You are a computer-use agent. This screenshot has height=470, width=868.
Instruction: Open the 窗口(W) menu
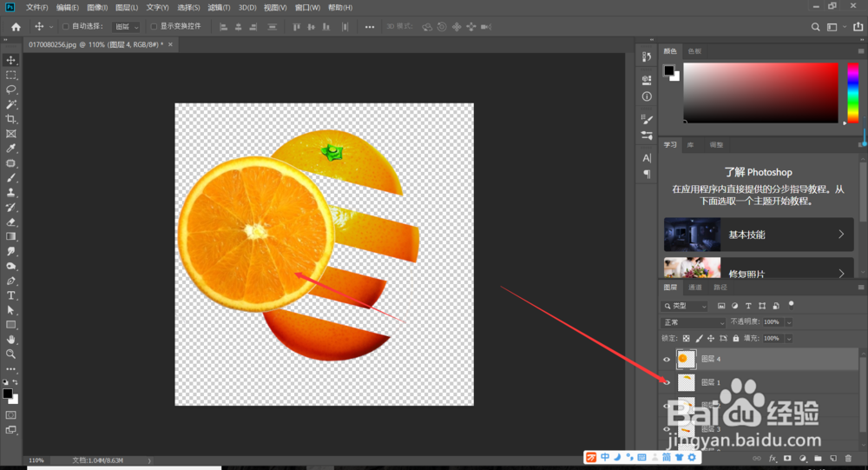tap(307, 8)
